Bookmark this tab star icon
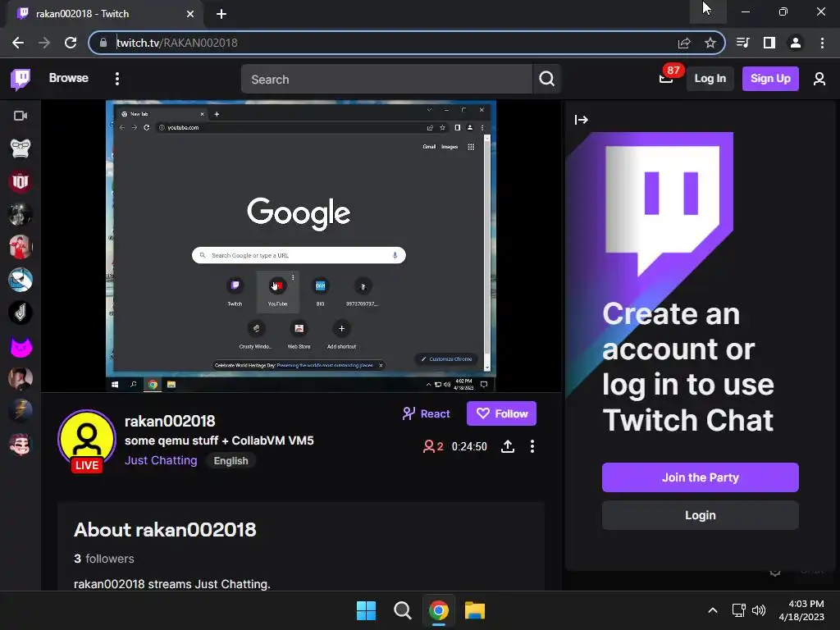This screenshot has width=840, height=630. (x=710, y=43)
